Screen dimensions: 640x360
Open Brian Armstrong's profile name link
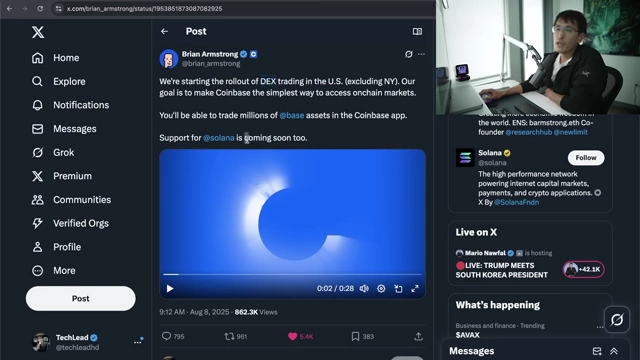(x=210, y=54)
